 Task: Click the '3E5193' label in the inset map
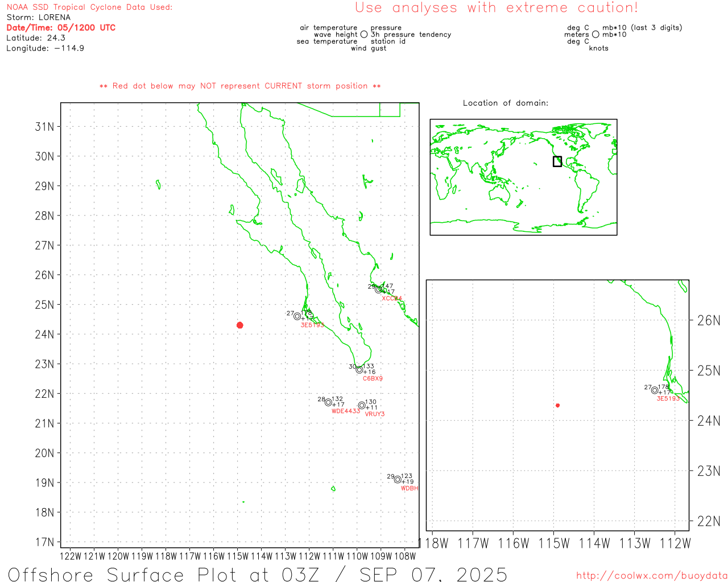tap(668, 398)
